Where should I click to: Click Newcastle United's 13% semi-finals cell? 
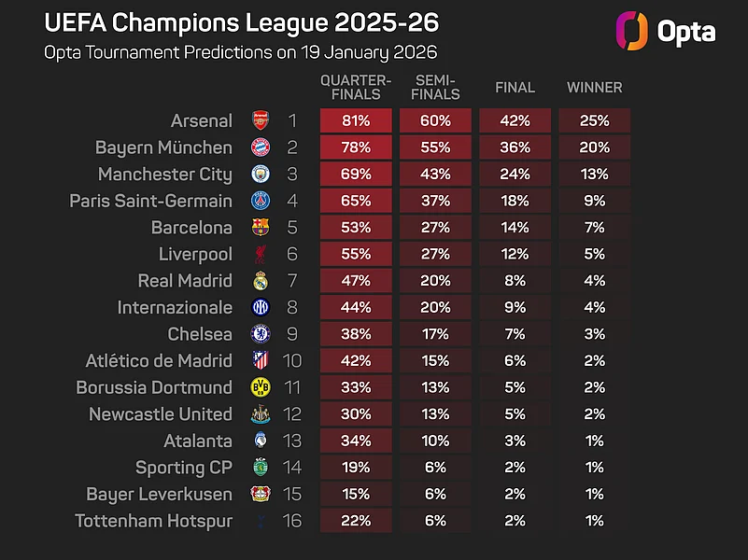click(x=435, y=414)
